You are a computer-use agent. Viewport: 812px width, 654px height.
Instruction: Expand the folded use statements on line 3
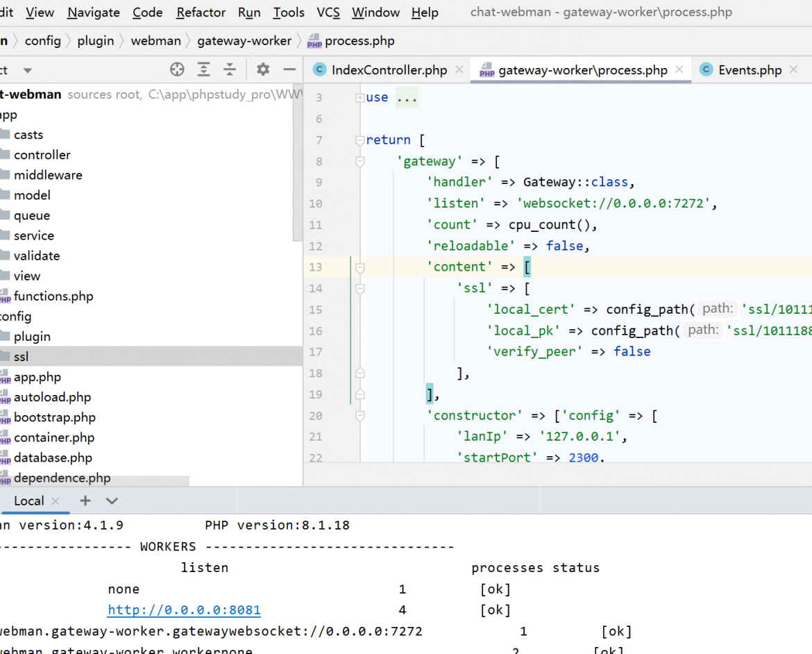pos(360,97)
